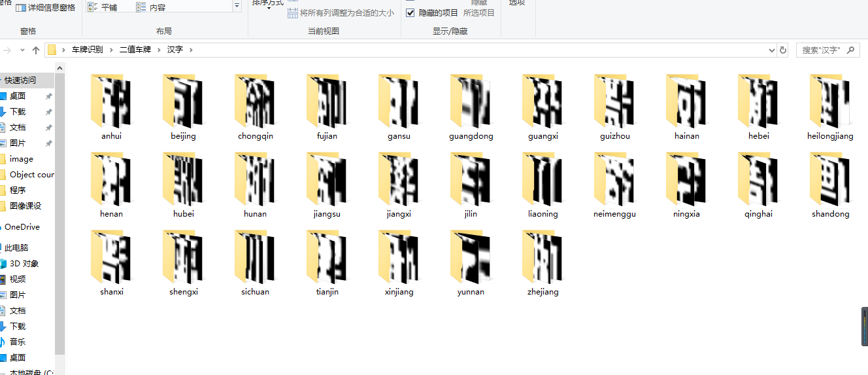Select the neimenggu folder icon
This screenshot has height=375, width=868.
pyautogui.click(x=614, y=179)
